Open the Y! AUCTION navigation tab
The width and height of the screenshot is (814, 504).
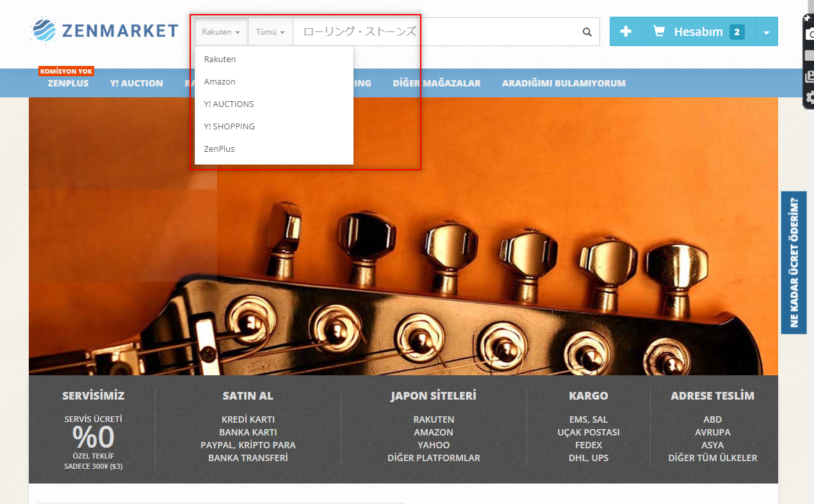point(136,83)
